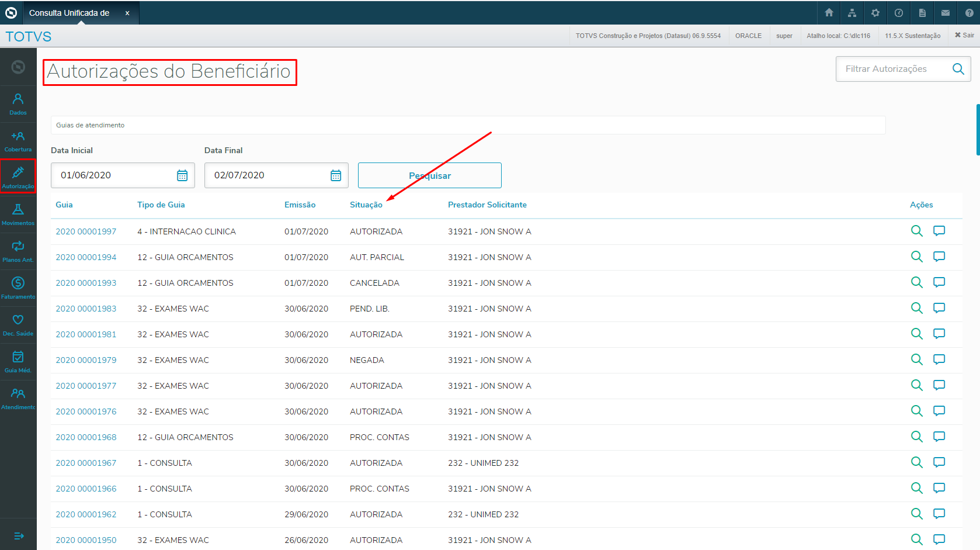View details magnifier for guia 00001967
Viewport: 980px width, 550px height.
(917, 462)
